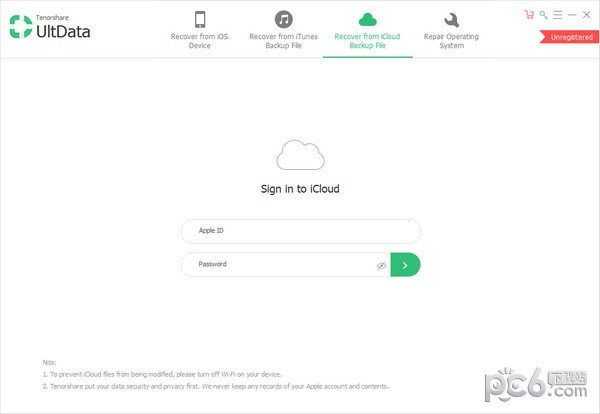Screen dimensions: 600x414
Task: Click the red shopping cart icon
Action: pyautogui.click(x=529, y=15)
